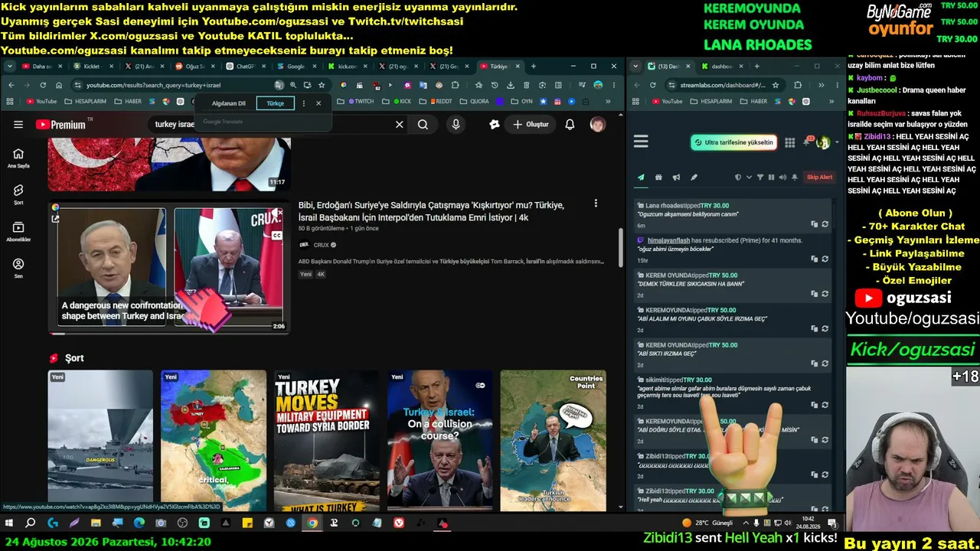The image size is (980, 551).
Task: Show hidden bookmarks in the YouTube window
Action: [x=609, y=101]
